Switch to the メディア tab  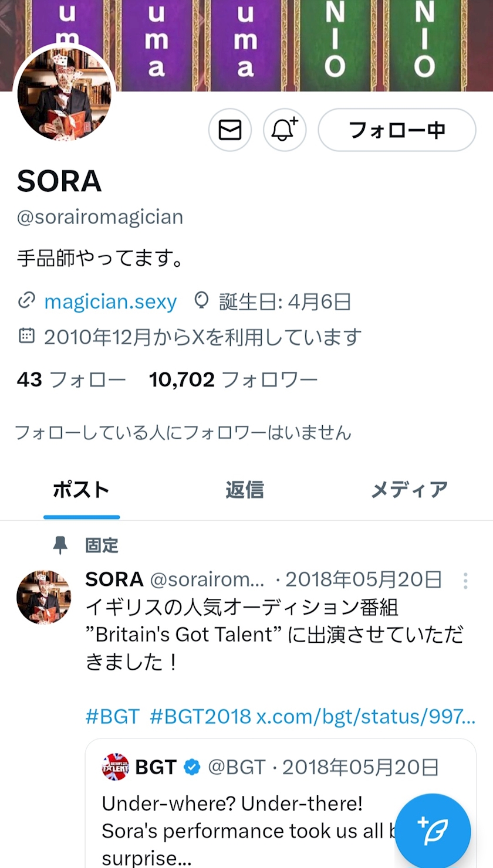[x=409, y=490]
